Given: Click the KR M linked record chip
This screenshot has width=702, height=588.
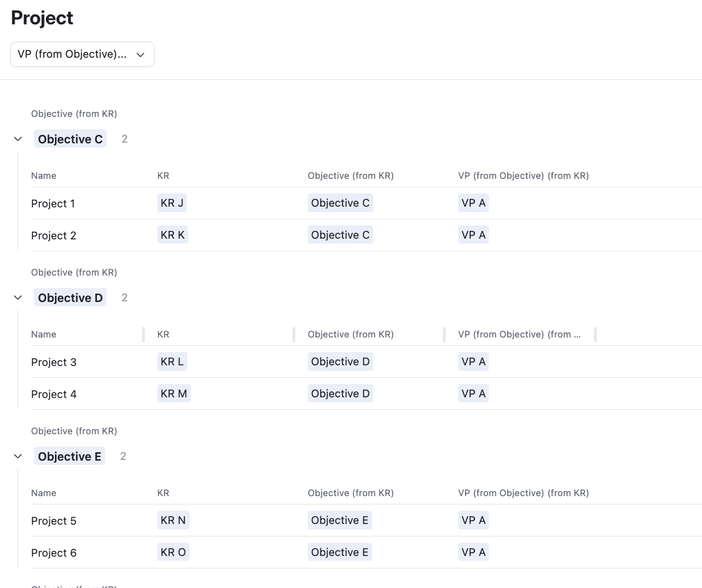Looking at the screenshot, I should coord(173,394).
